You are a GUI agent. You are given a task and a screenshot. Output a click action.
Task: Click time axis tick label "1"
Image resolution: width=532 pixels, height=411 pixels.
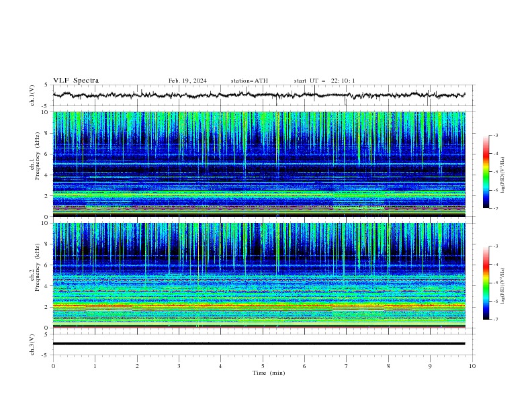[x=95, y=366]
